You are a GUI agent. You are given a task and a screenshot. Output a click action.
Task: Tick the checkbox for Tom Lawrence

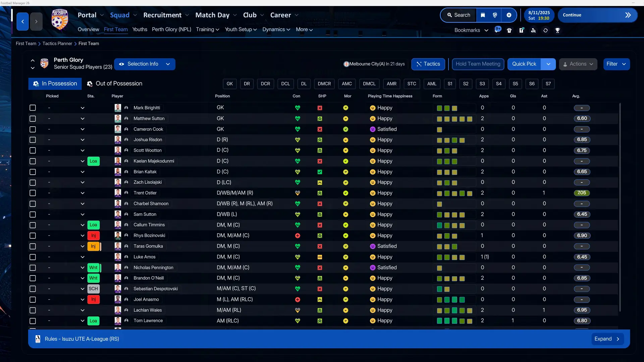tap(33, 321)
